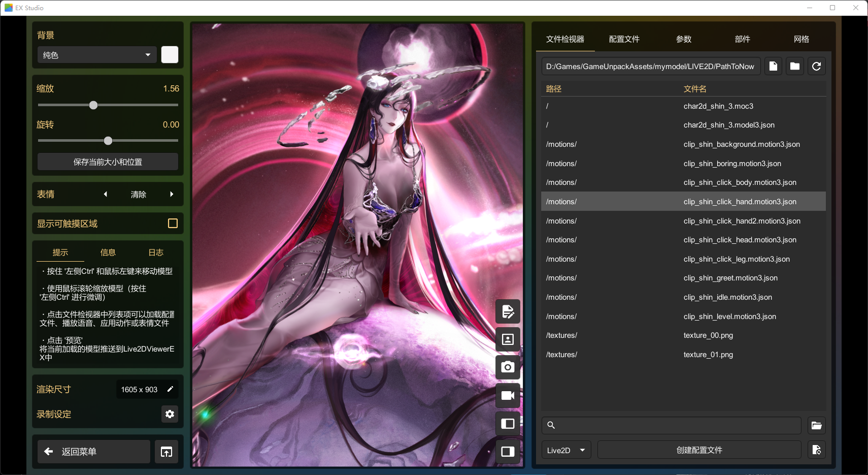868x475 pixels.
Task: Select char2d_shin_3.model3.json in file list
Action: [683, 125]
